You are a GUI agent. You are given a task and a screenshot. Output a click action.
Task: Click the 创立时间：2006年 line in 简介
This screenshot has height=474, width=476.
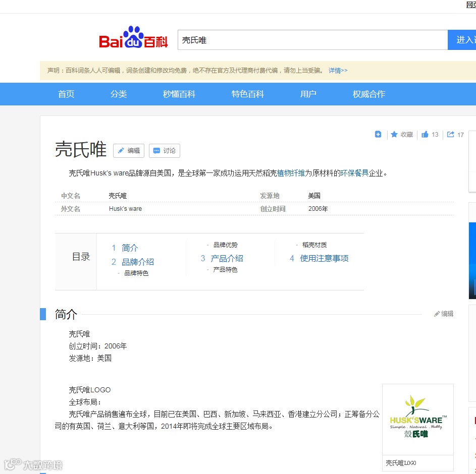tap(98, 346)
